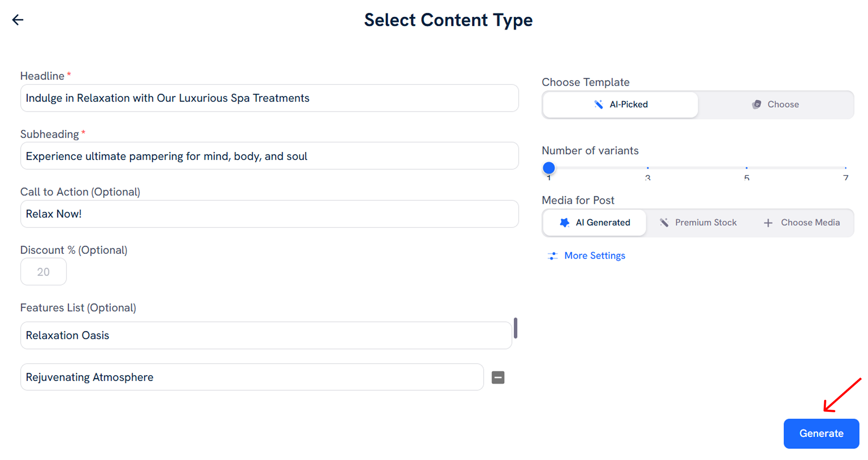Image resolution: width=868 pixels, height=460 pixels.
Task: Click the settings sliders icon before More Settings
Action: [x=552, y=255]
